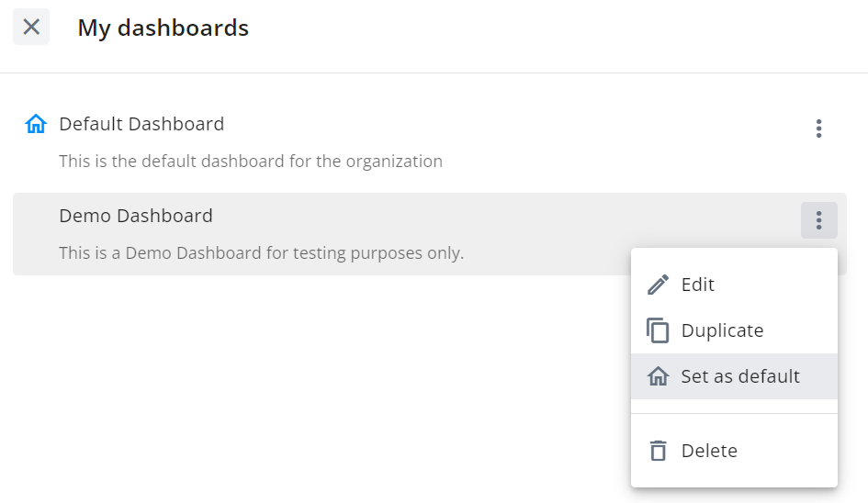Collapse the three-dot menu for Demo Dashboard
Image resolution: width=868 pixels, height=503 pixels.
pos(818,220)
